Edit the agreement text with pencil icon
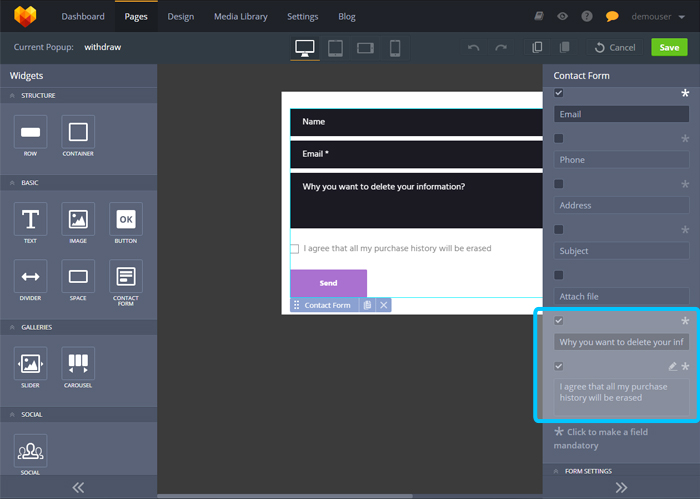 [672, 366]
